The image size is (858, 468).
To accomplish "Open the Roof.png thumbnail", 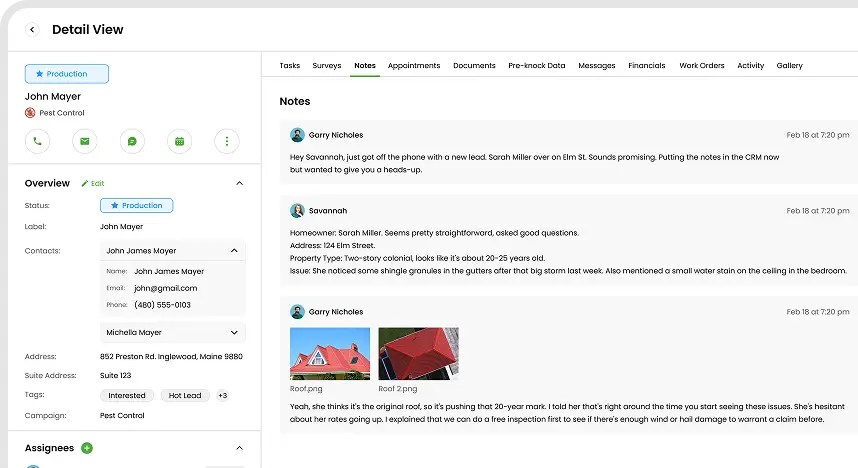I will pos(330,354).
